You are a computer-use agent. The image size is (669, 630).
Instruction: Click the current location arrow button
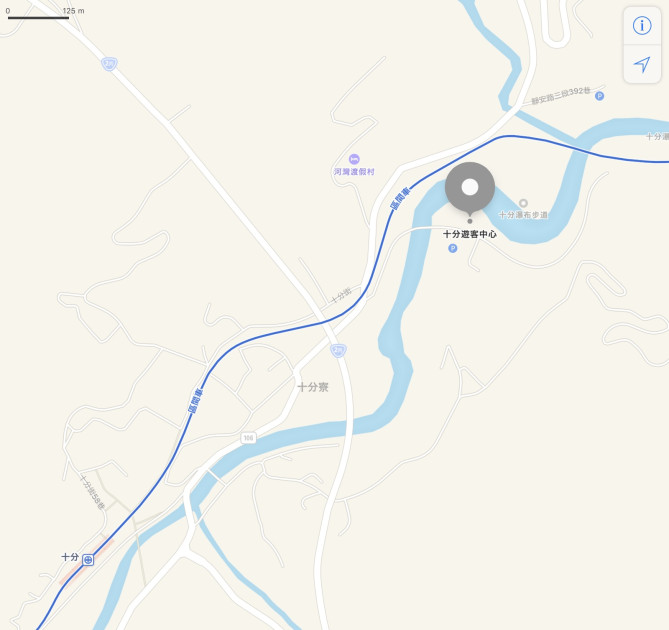[642, 64]
